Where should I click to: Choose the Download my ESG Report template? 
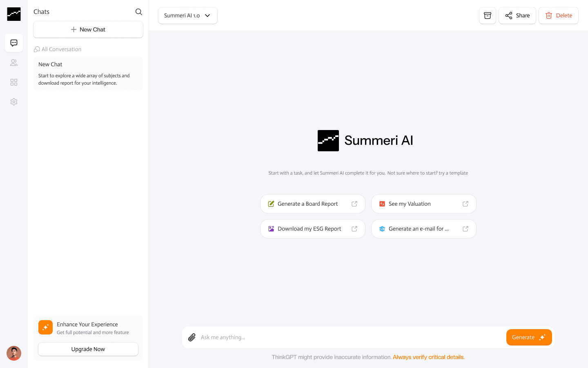[313, 229]
